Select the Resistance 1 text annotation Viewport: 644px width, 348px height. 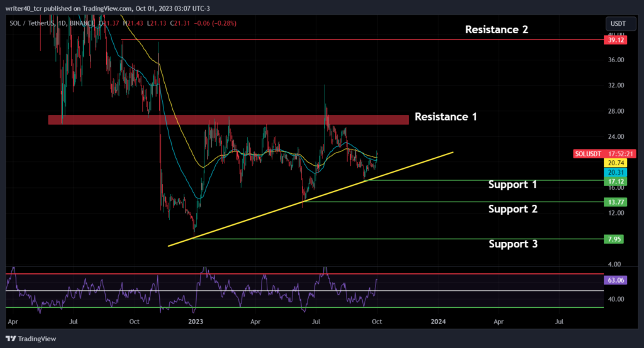pos(446,117)
